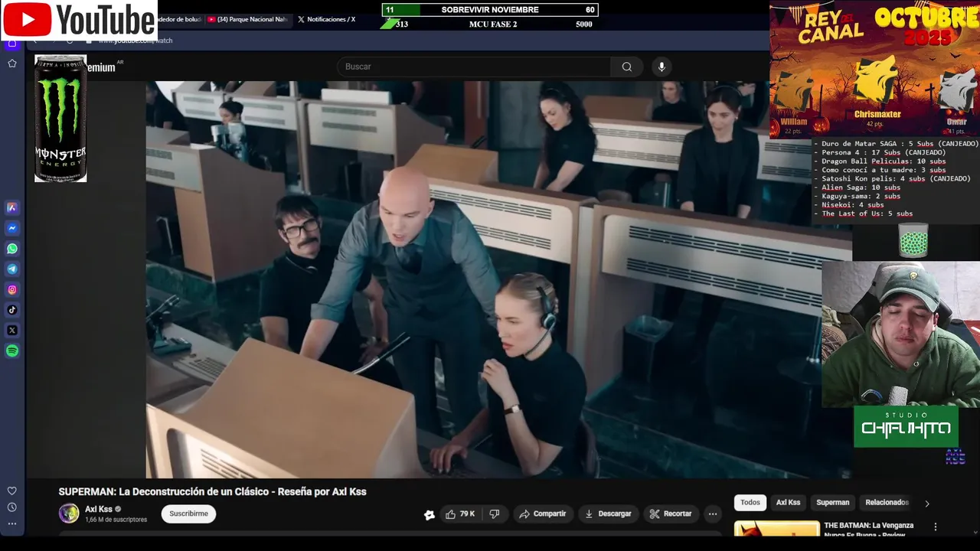Select the Superman filter chip
The width and height of the screenshot is (980, 551).
tap(833, 503)
